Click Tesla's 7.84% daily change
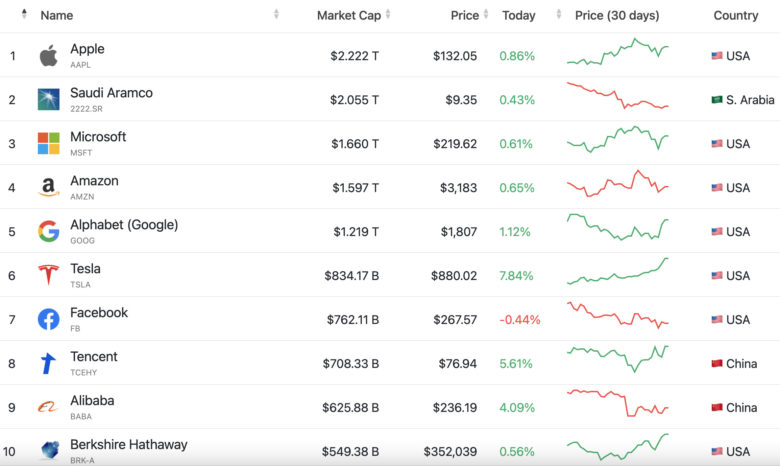Screen dimensions: 780x466 coord(516,276)
